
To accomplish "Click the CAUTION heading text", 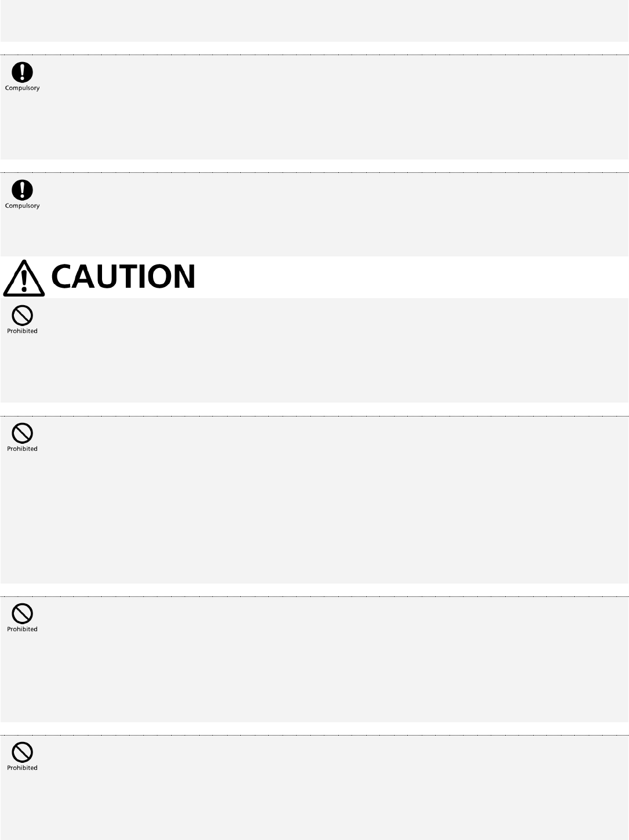I will pos(123,277).
